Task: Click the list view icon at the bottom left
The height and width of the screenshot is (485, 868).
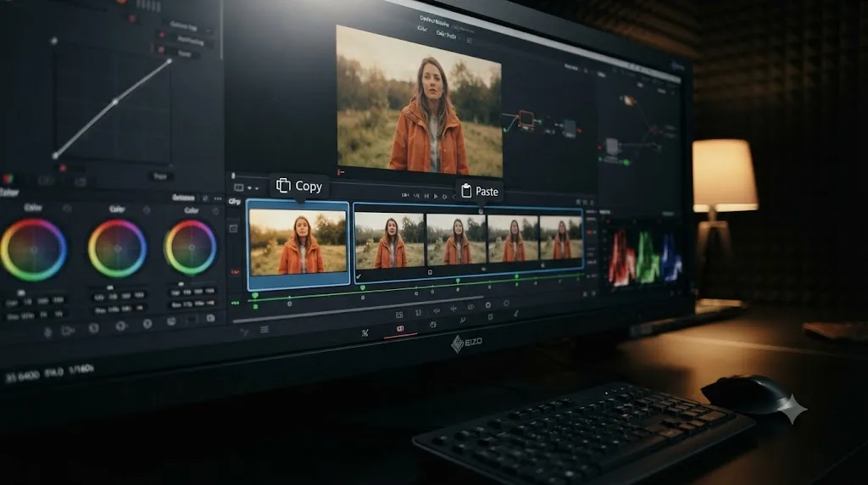Action: pyautogui.click(x=264, y=330)
